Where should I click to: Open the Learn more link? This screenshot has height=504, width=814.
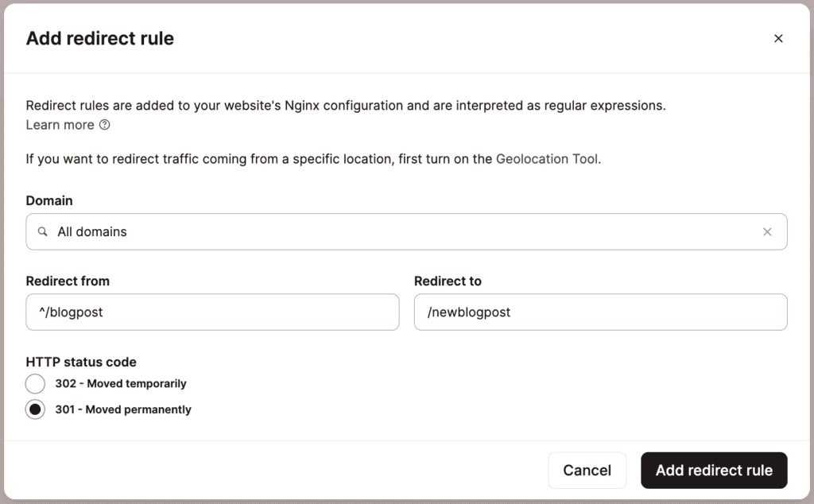pos(60,125)
